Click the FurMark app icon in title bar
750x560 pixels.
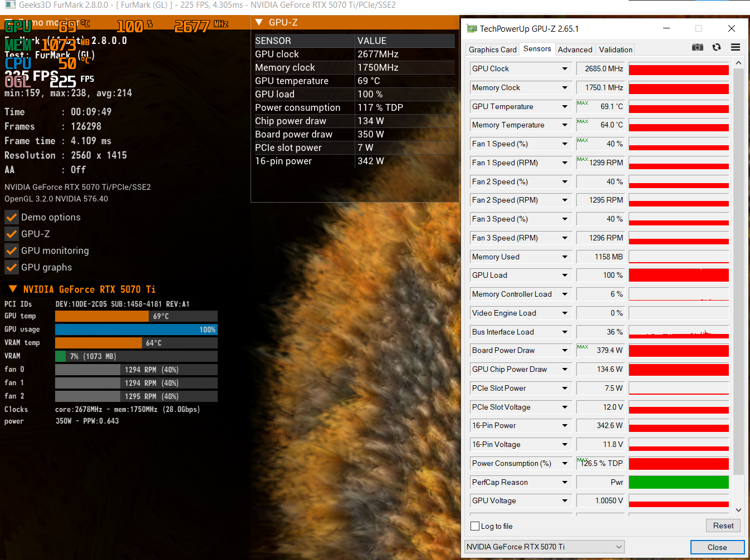point(10,4)
